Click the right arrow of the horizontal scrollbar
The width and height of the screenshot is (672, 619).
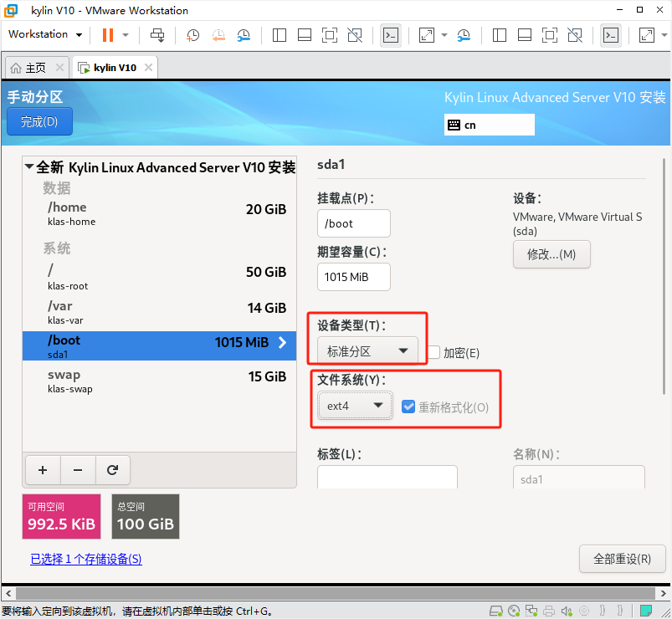tap(663, 594)
